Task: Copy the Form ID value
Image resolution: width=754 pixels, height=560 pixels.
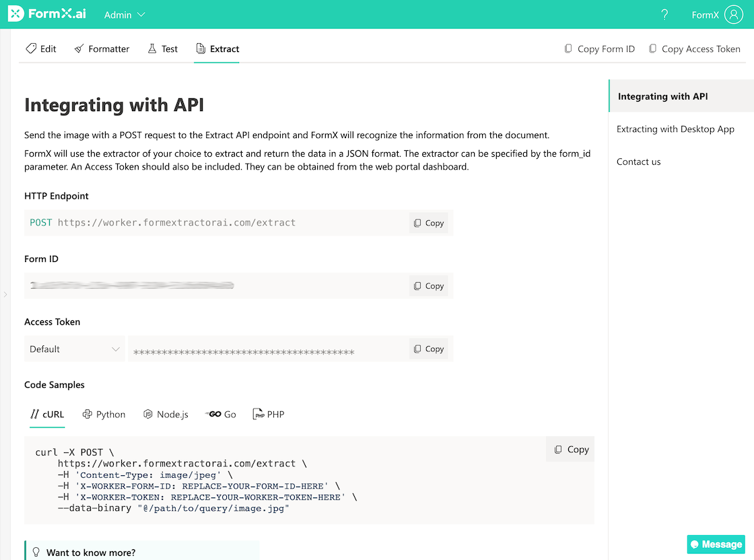Action: [428, 286]
